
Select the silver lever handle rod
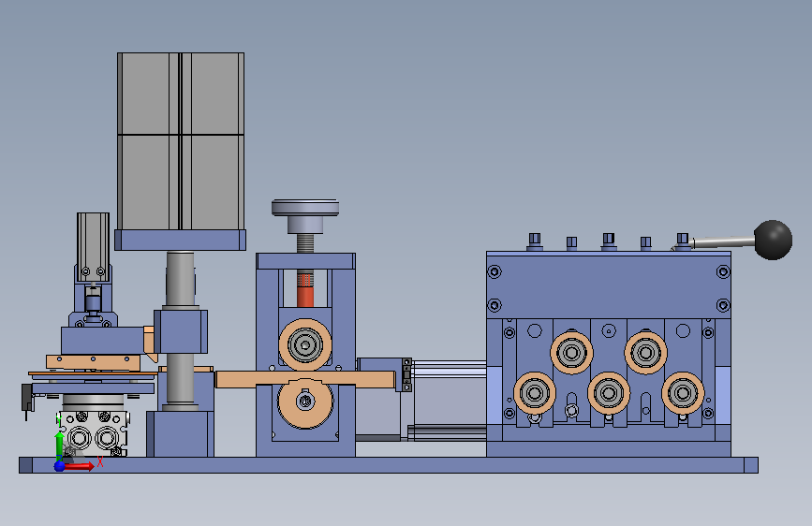[723, 241]
